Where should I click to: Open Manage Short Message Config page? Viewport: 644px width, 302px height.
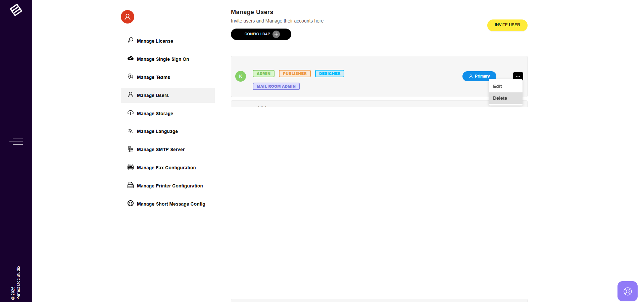(171, 204)
